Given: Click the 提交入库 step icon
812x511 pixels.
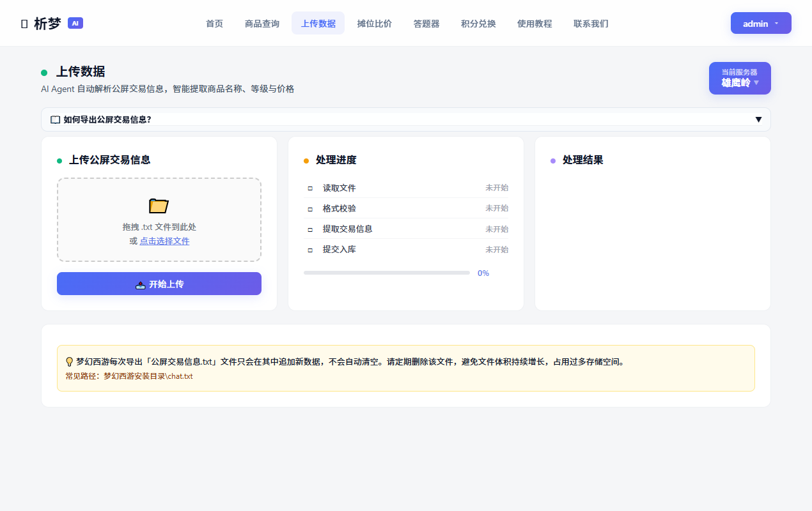Looking at the screenshot, I should click(x=310, y=250).
